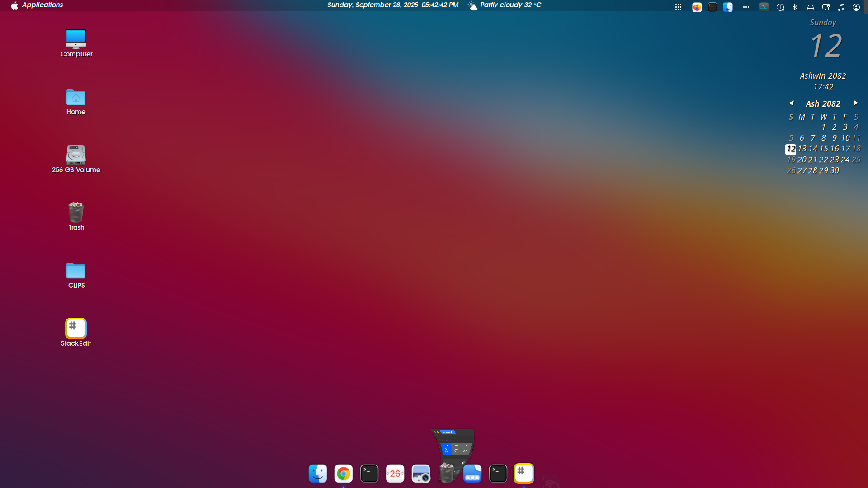
Task: Go to next month in calendar widget
Action: pos(855,103)
